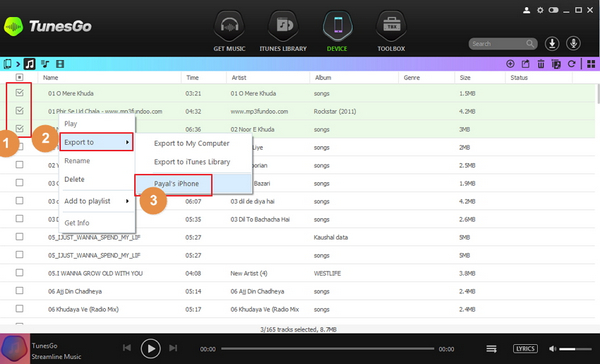This screenshot has width=600, height=364.
Task: Expand the Add to playlist submenu arrow
Action: coord(127,201)
